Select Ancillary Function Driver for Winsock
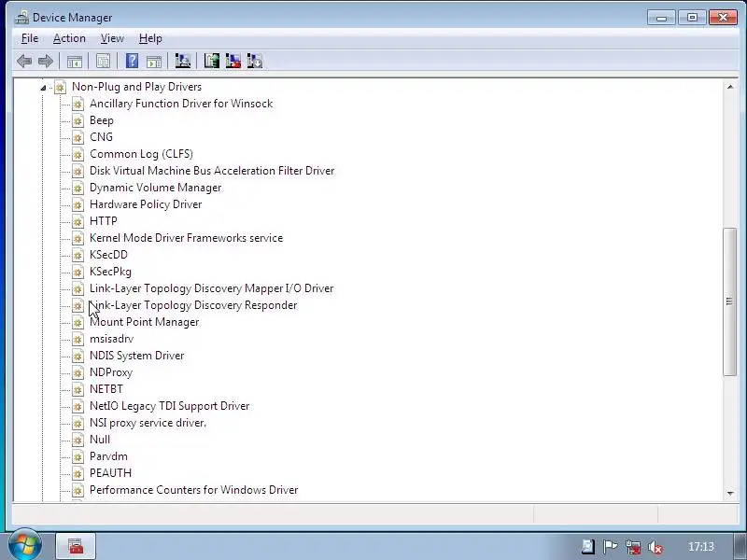747x560 pixels. pyautogui.click(x=181, y=104)
